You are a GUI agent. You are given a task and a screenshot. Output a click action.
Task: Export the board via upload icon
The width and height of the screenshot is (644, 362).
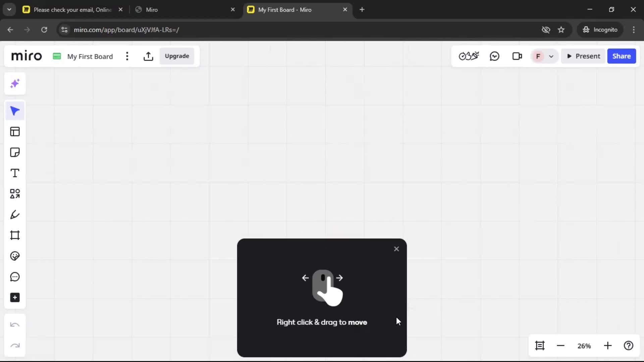click(x=148, y=56)
